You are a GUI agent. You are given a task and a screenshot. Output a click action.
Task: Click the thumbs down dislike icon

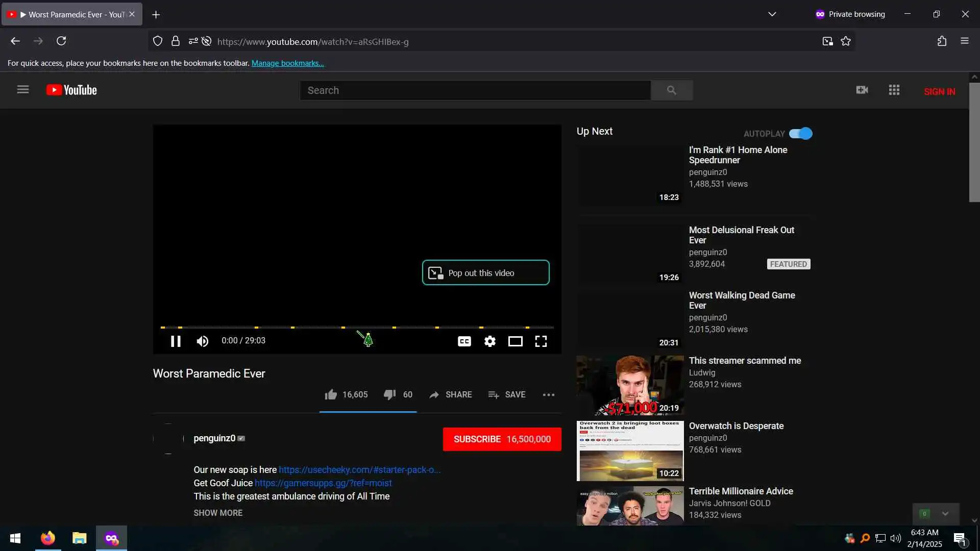[389, 394]
